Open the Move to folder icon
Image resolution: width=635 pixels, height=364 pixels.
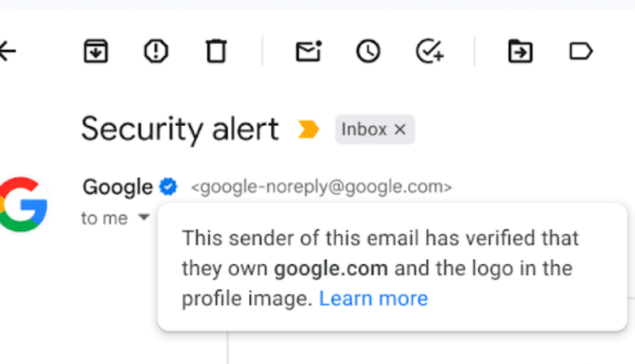click(x=520, y=52)
